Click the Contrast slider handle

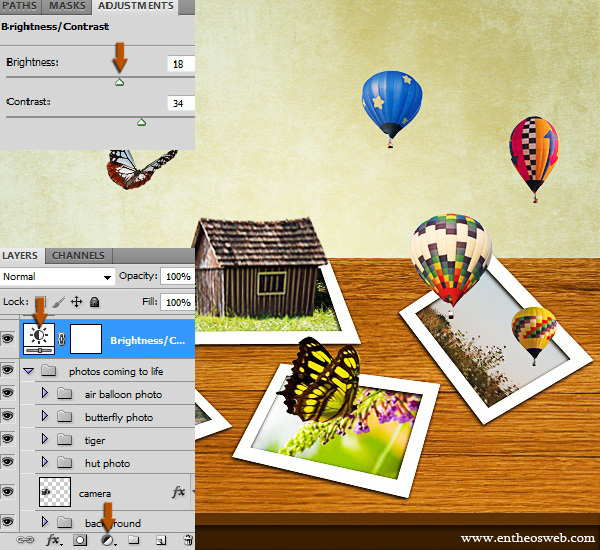(x=141, y=122)
